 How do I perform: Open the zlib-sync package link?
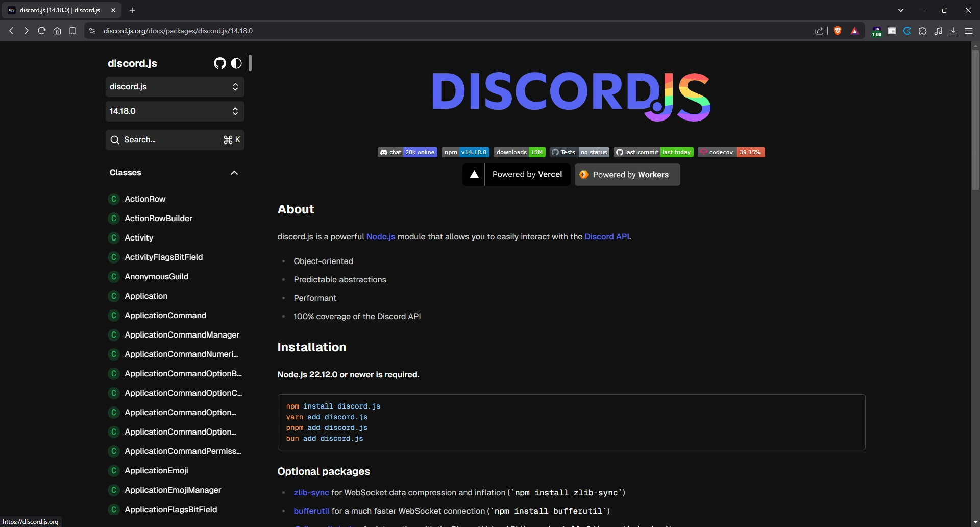tap(311, 493)
